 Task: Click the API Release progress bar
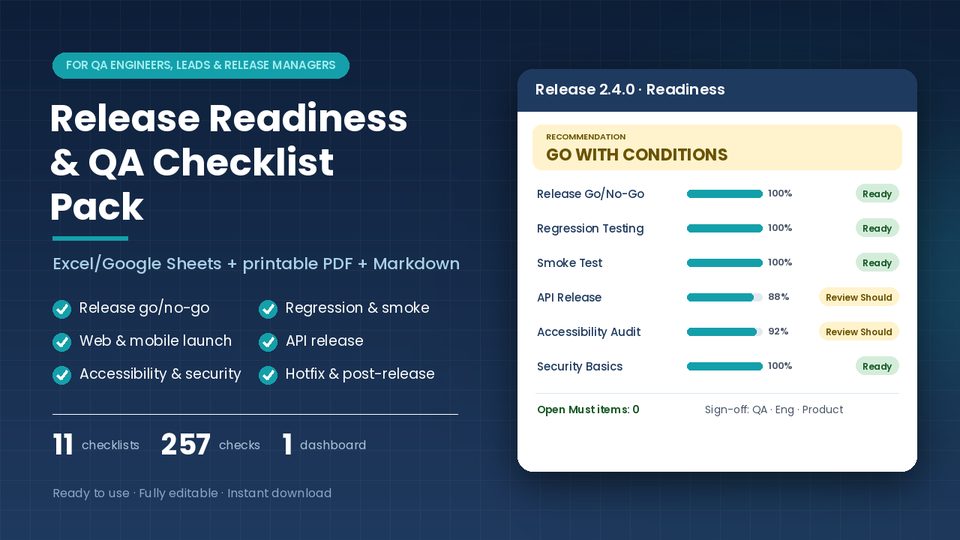(x=724, y=298)
